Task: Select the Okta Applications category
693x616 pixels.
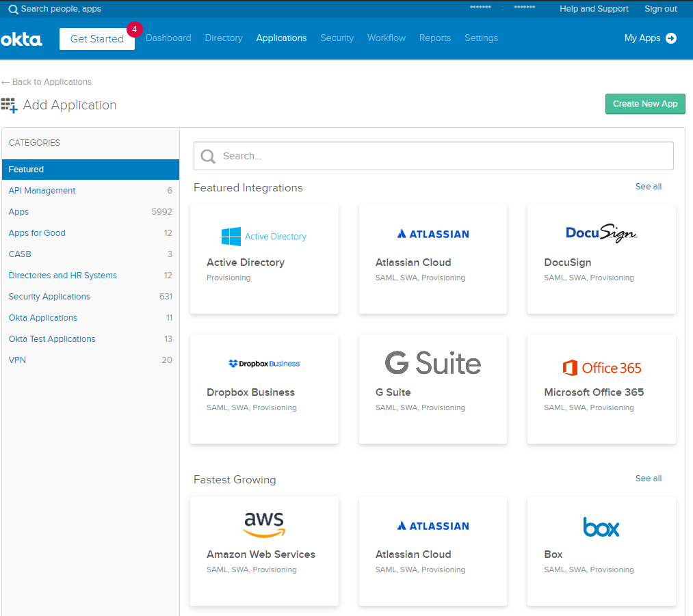Action: [90, 318]
